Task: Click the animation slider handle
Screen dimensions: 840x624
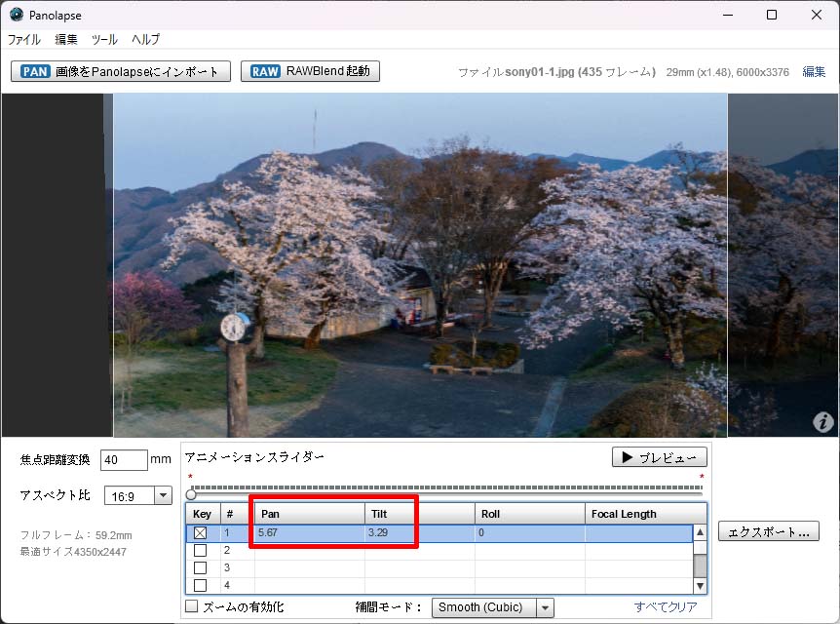Action: pyautogui.click(x=191, y=494)
